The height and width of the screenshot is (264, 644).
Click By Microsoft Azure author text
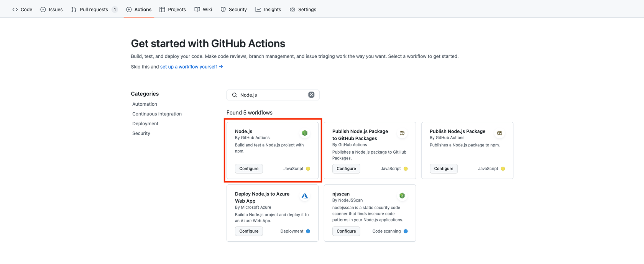(x=253, y=207)
